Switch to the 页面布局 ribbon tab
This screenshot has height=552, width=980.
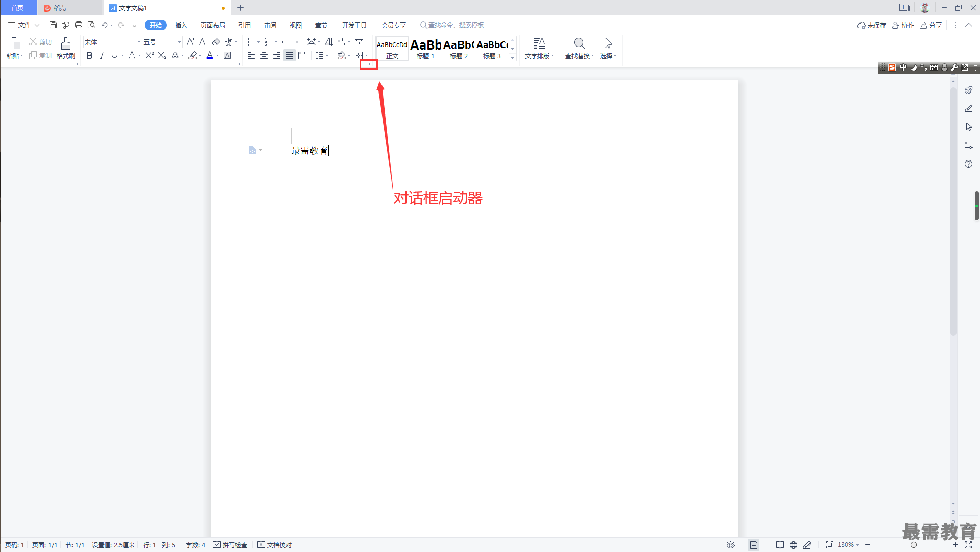(213, 25)
